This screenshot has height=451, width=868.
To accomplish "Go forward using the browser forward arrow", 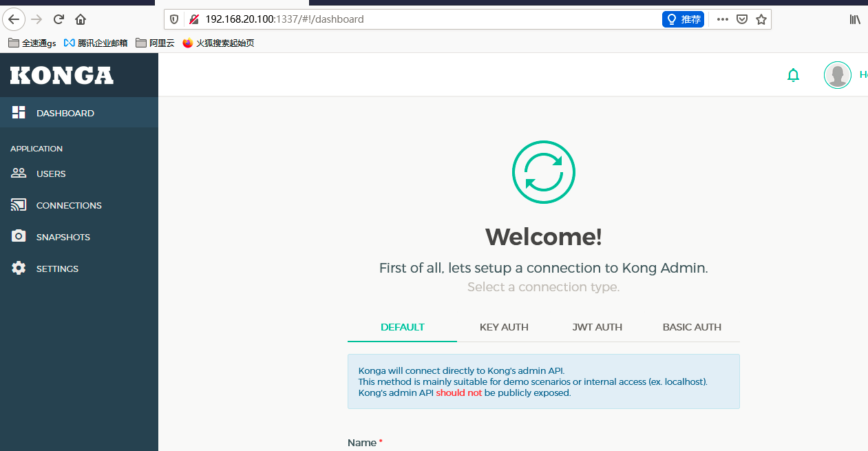I will tap(36, 19).
